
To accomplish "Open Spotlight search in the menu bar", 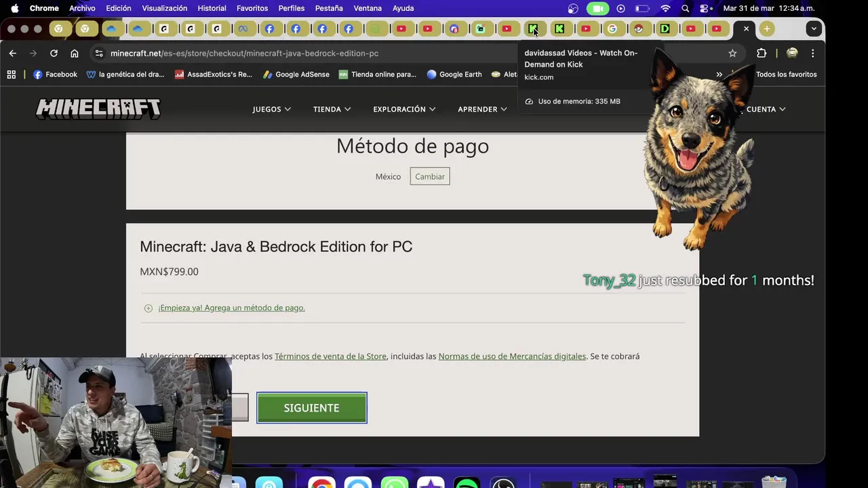I will pos(686,8).
